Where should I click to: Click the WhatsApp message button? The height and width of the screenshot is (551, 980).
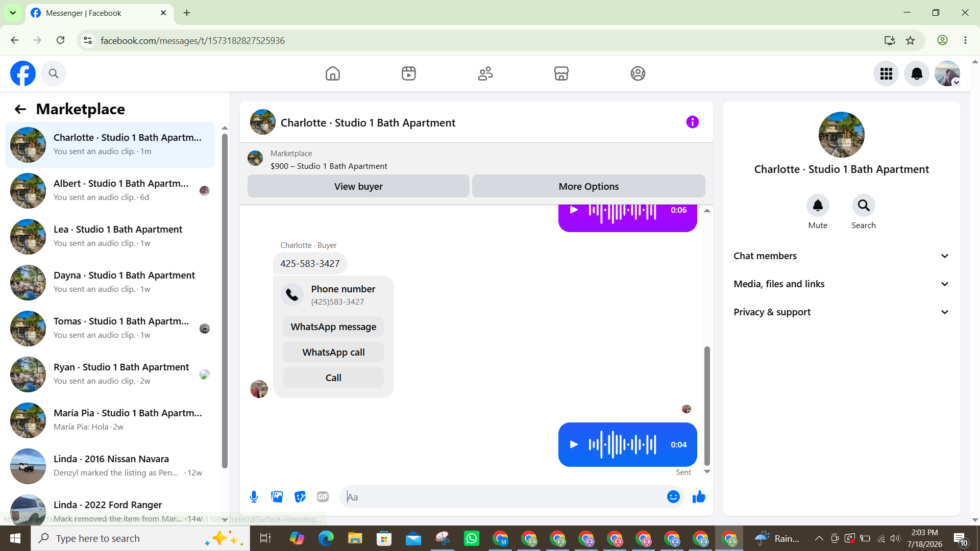333,327
